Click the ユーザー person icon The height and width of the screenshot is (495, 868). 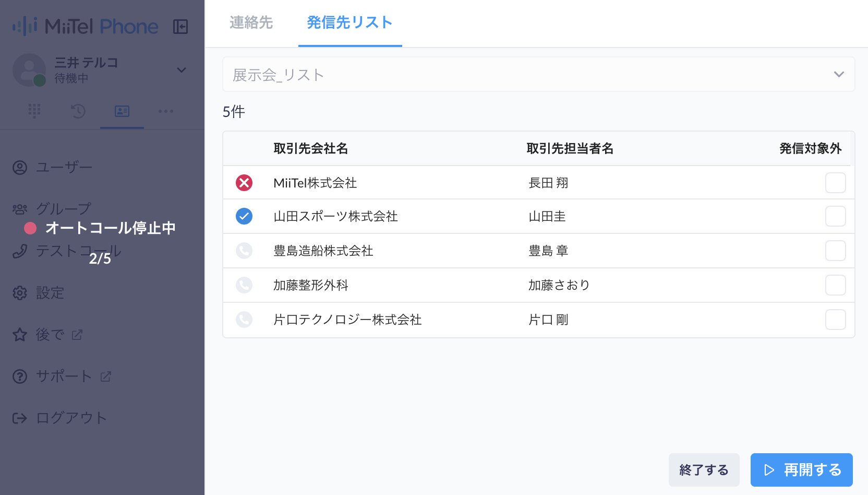click(x=20, y=168)
